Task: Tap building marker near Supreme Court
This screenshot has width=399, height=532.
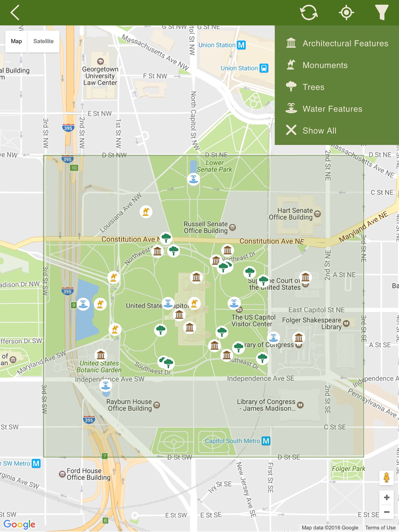Action: click(x=306, y=277)
